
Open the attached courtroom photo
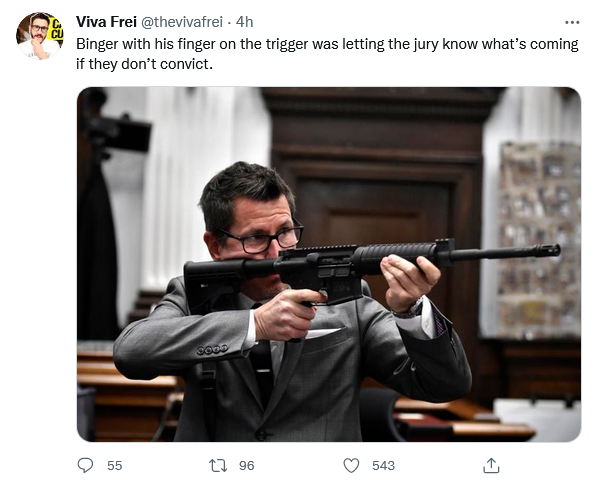[x=329, y=264]
